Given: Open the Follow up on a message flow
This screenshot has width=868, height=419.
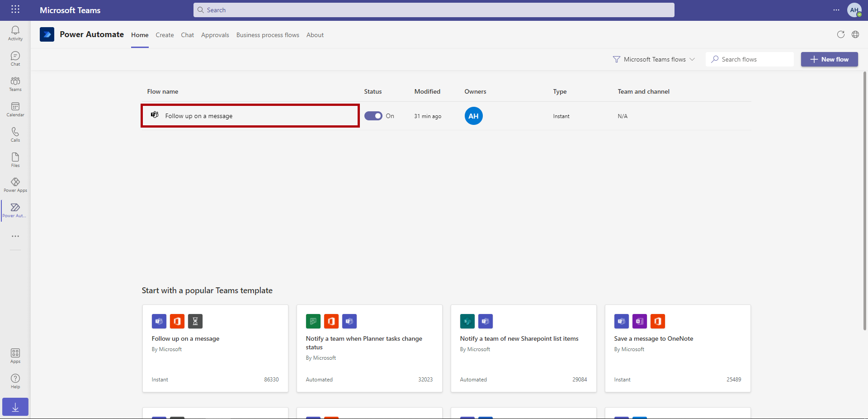Looking at the screenshot, I should (x=199, y=116).
